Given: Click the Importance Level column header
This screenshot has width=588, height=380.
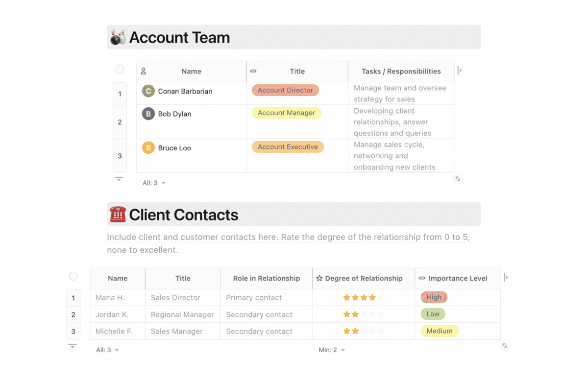Looking at the screenshot, I should coord(458,278).
